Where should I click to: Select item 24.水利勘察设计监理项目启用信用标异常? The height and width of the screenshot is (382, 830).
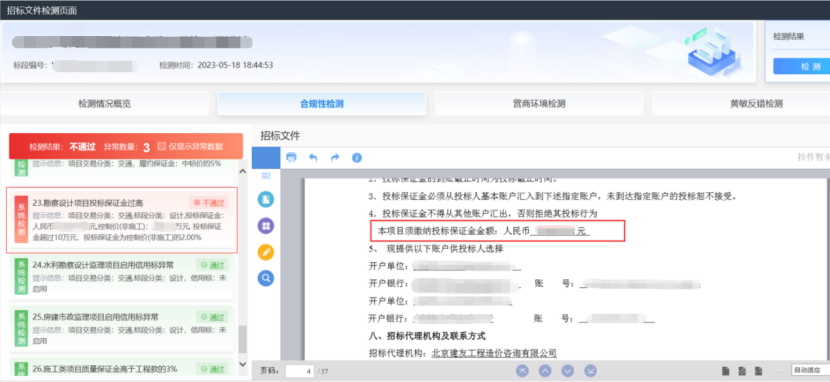[x=122, y=278]
